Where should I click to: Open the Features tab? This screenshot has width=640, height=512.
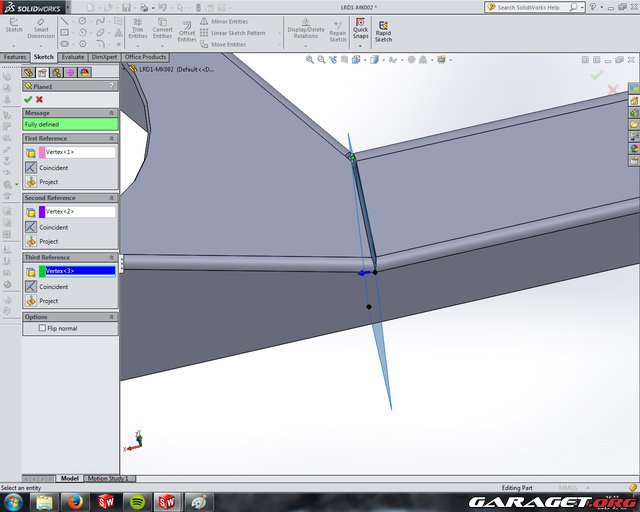pos(15,57)
